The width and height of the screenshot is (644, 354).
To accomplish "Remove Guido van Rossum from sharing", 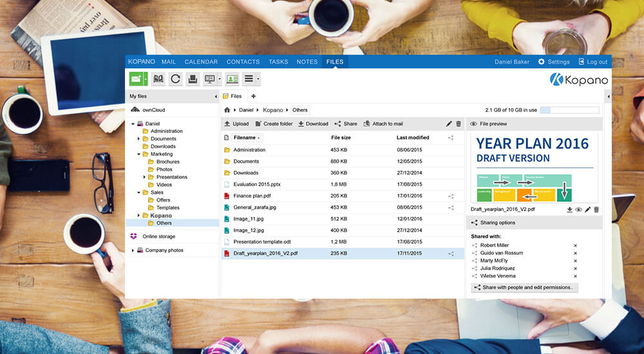I will click(x=575, y=254).
